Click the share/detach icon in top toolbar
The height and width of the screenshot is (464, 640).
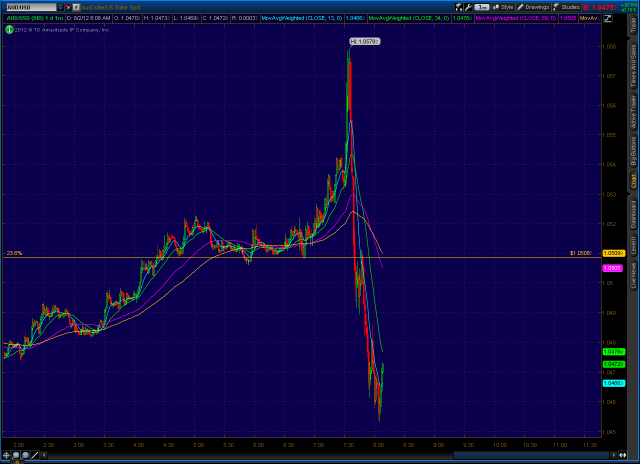coord(459,7)
